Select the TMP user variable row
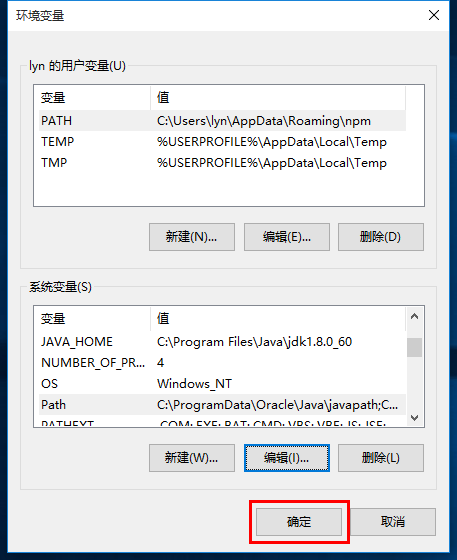Viewport: 457px width, 560px height. click(222, 163)
